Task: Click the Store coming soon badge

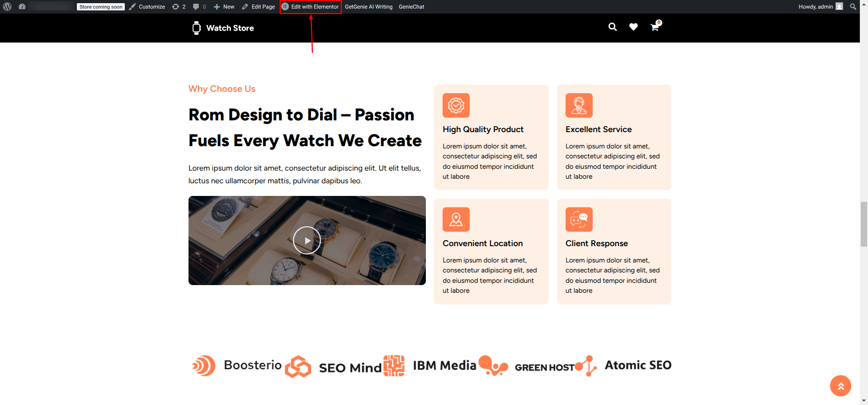Action: click(101, 7)
